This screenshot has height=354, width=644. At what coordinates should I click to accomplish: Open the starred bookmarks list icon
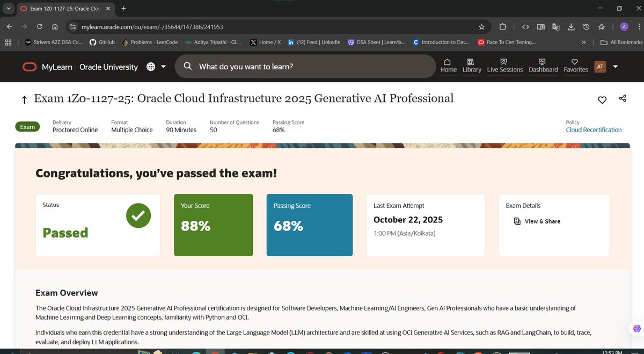tap(602, 27)
